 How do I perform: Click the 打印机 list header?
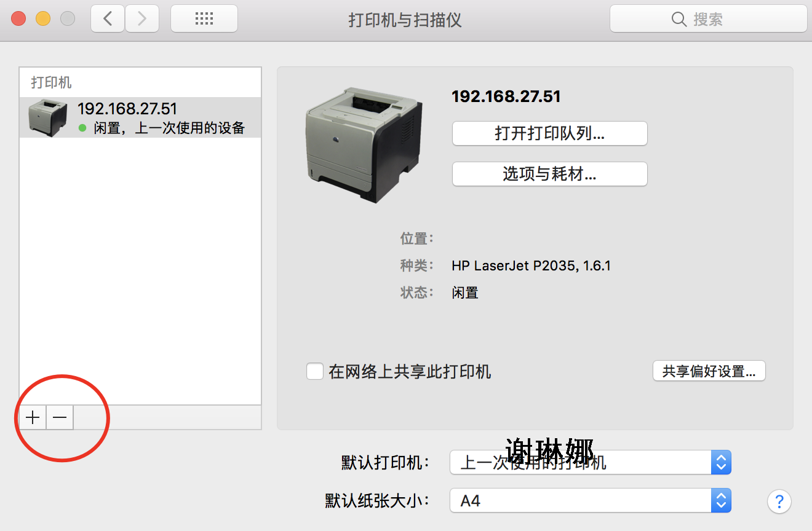52,82
